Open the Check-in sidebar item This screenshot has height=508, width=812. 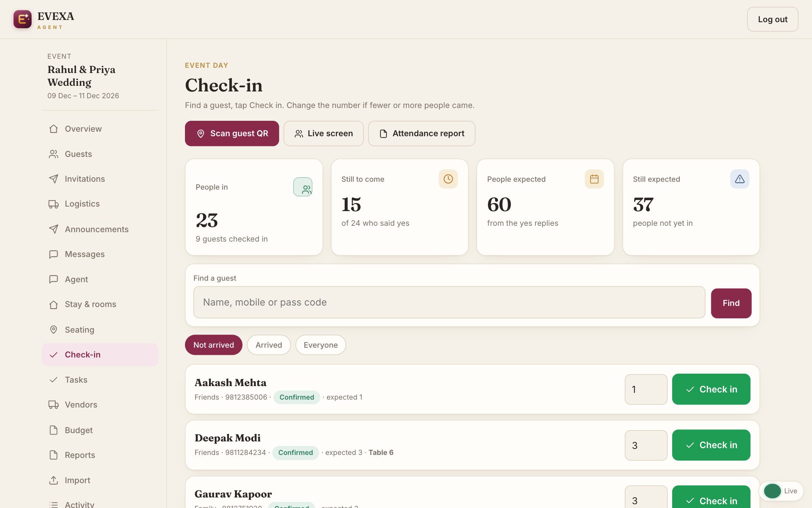tap(100, 354)
